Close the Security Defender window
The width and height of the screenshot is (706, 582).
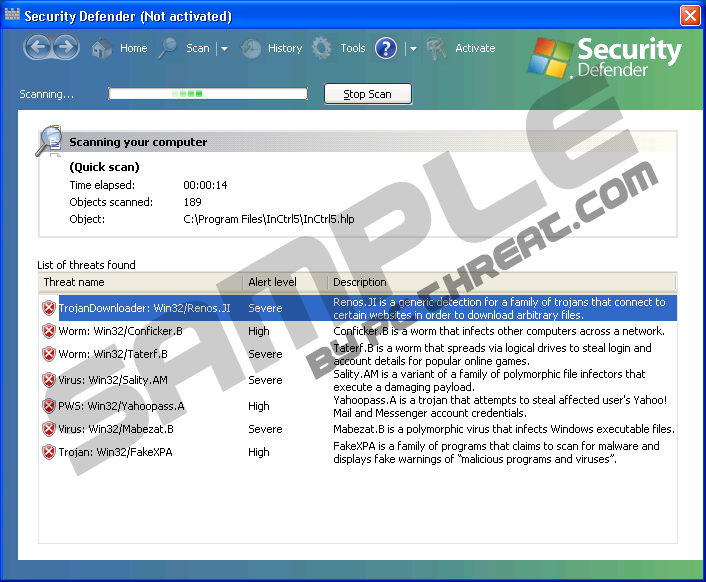tap(690, 15)
